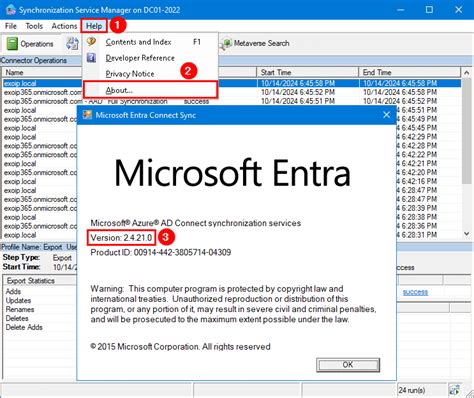474x398 pixels.
Task: Close the Microsoft Entra Connect Sync dialog
Action: 386,115
